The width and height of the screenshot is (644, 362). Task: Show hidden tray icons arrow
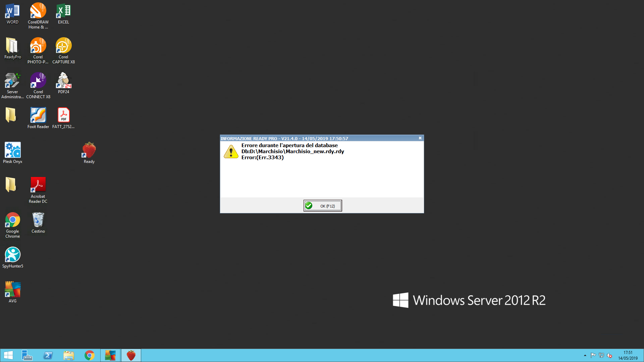click(x=585, y=355)
